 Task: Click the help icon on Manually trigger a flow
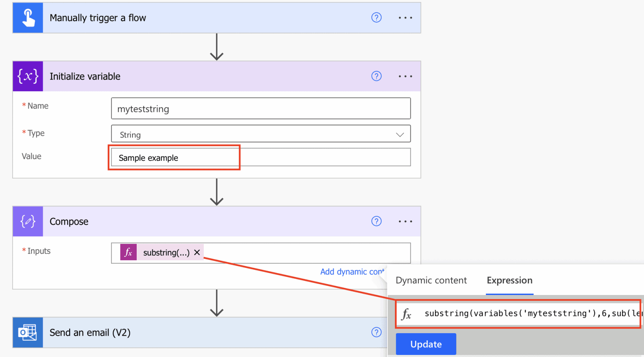(x=376, y=17)
